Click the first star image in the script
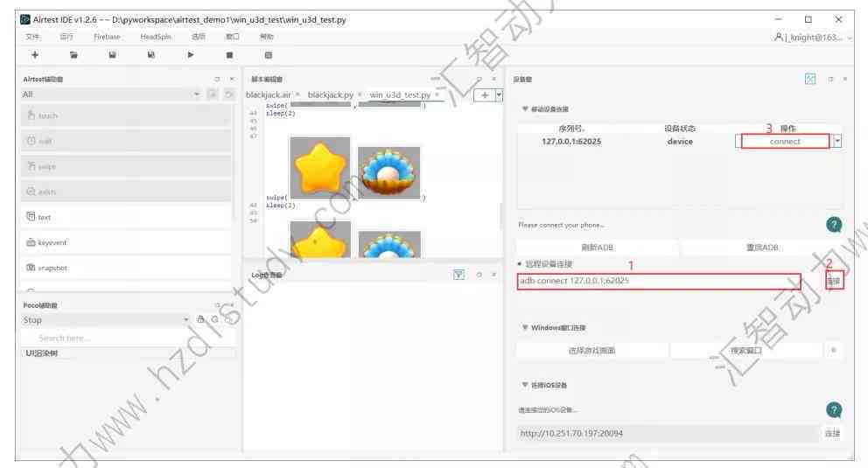 [320, 167]
